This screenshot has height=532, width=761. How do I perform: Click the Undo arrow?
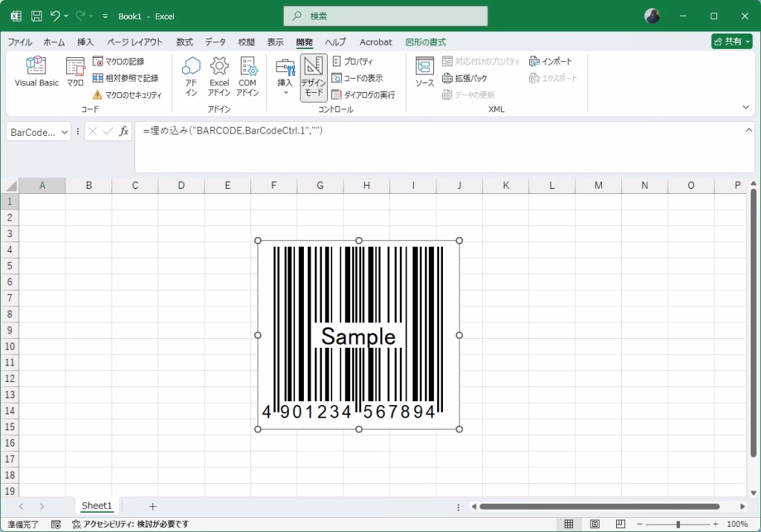coord(55,16)
